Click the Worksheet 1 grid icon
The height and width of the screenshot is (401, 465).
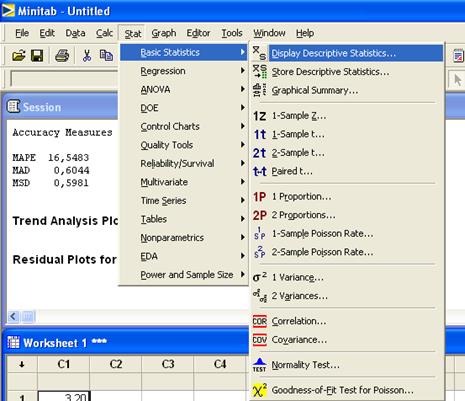click(x=13, y=342)
